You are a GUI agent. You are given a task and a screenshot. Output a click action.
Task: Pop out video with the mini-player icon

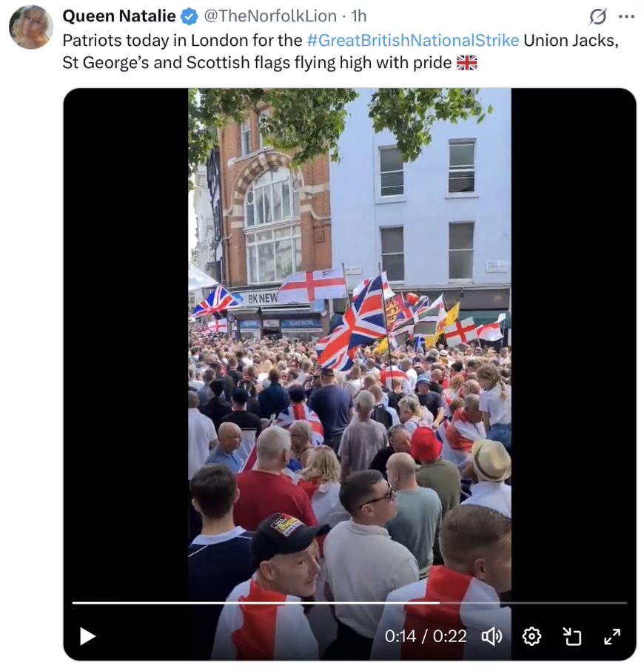coord(571,636)
